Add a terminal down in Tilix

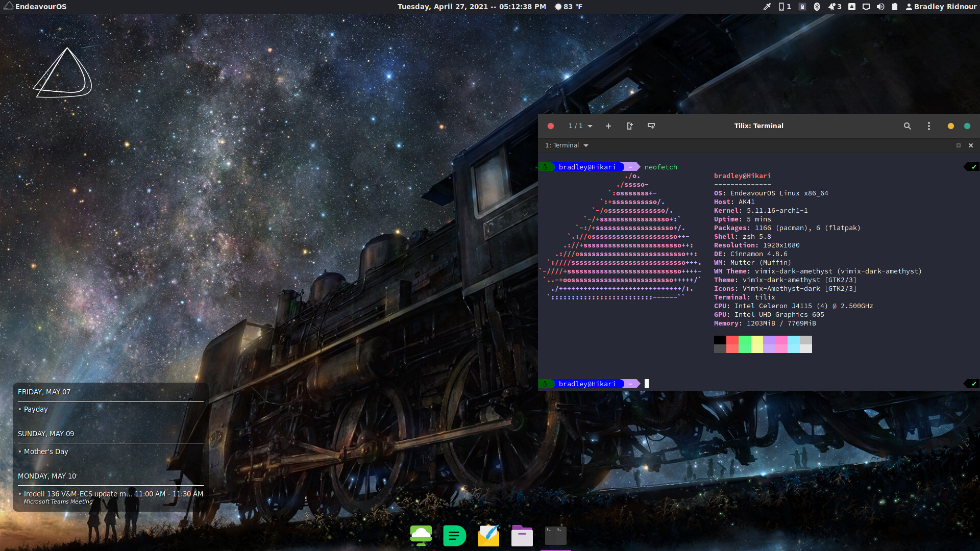pos(651,126)
